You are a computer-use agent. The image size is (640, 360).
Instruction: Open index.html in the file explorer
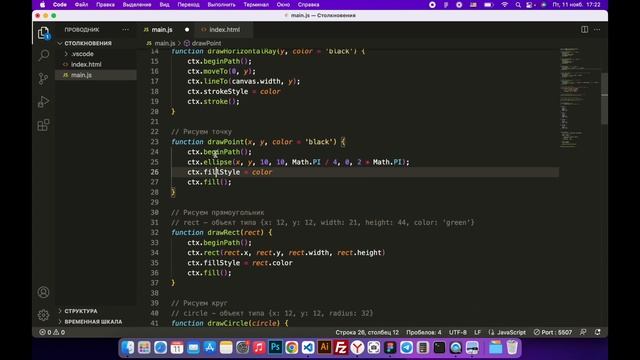click(x=86, y=64)
